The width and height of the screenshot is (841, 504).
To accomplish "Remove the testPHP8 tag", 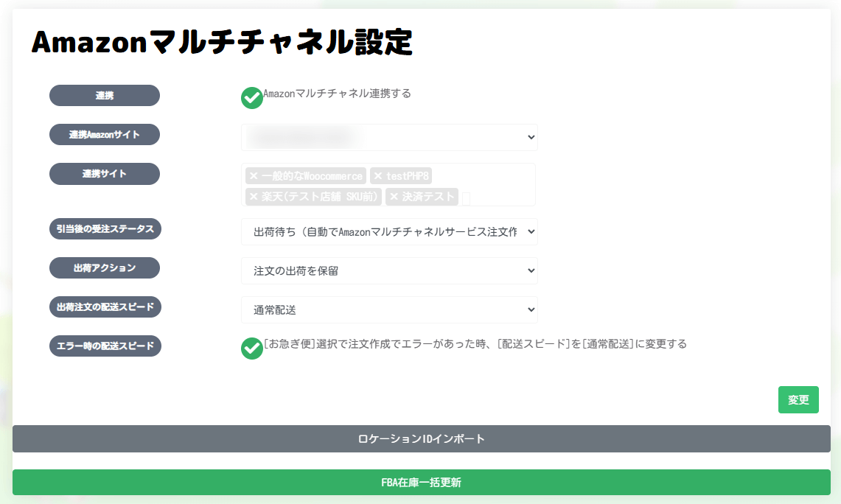I will tap(378, 176).
